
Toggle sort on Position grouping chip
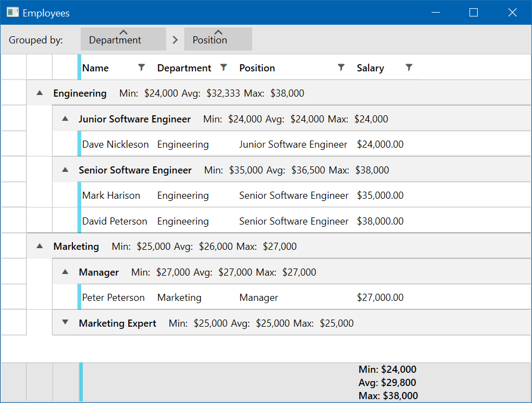click(x=218, y=39)
